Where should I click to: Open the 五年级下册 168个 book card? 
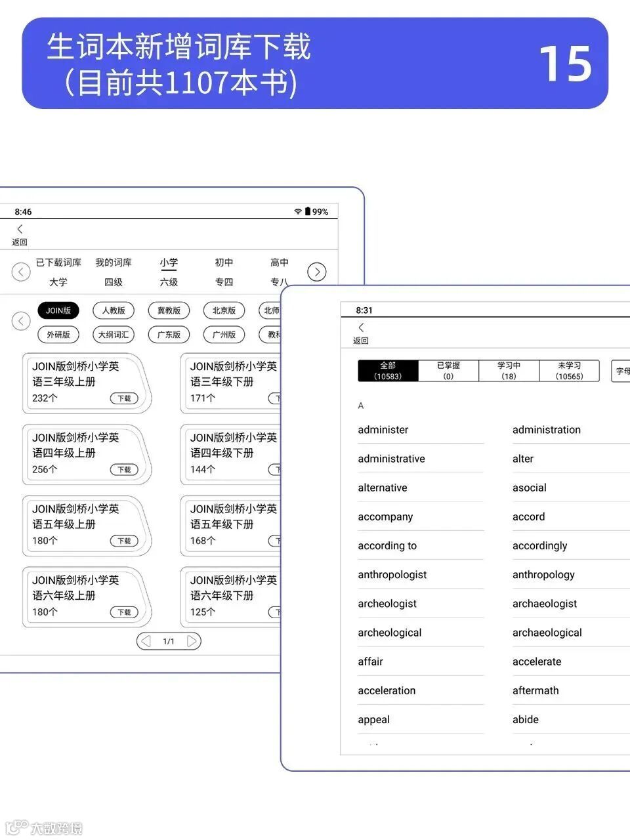pyautogui.click(x=230, y=526)
